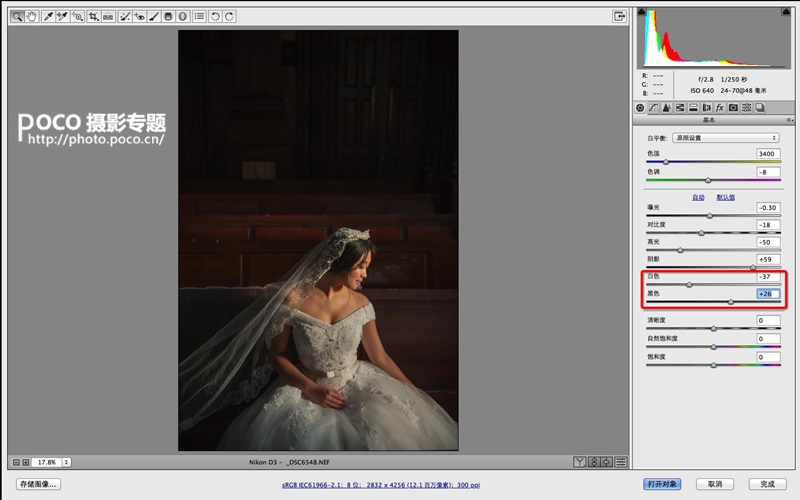Select the Red Eye Removal tool
The height and width of the screenshot is (500, 800).
pyautogui.click(x=139, y=16)
